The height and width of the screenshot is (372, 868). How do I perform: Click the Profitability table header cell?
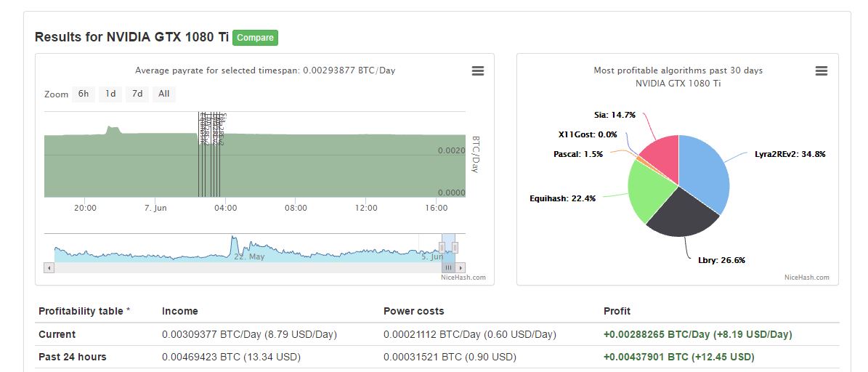(84, 311)
